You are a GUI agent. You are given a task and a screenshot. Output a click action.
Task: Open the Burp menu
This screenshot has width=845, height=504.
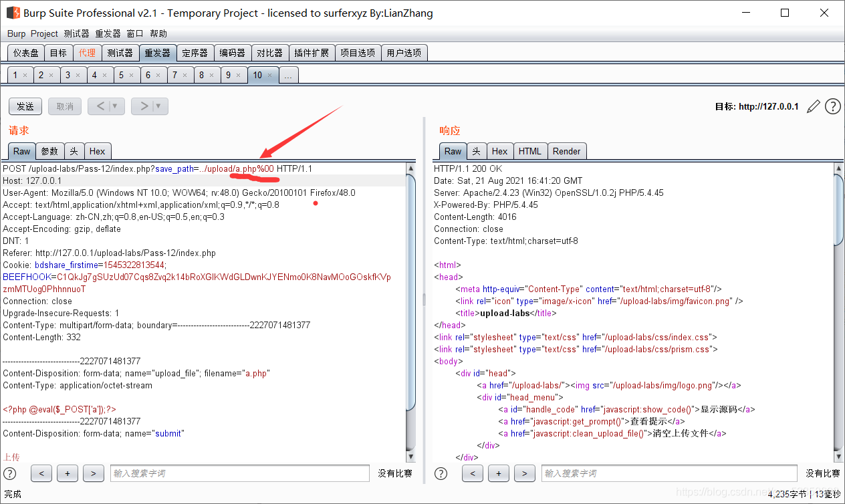[16, 33]
